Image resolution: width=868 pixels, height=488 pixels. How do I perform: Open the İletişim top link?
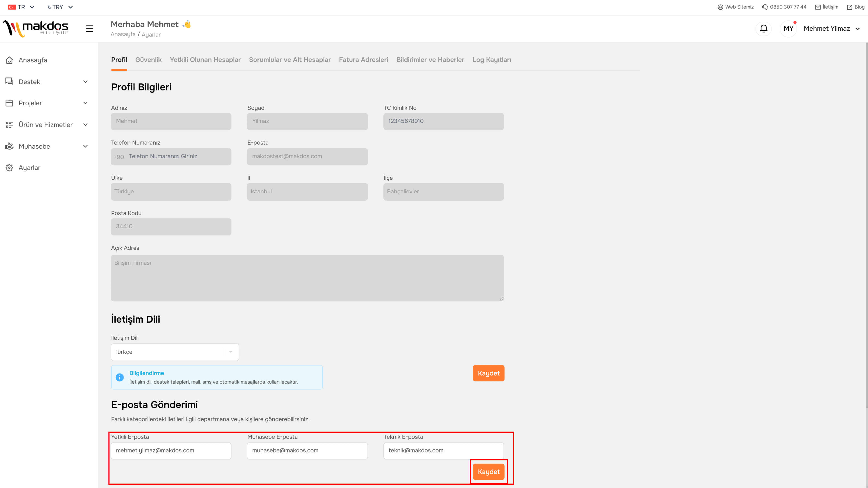click(827, 7)
